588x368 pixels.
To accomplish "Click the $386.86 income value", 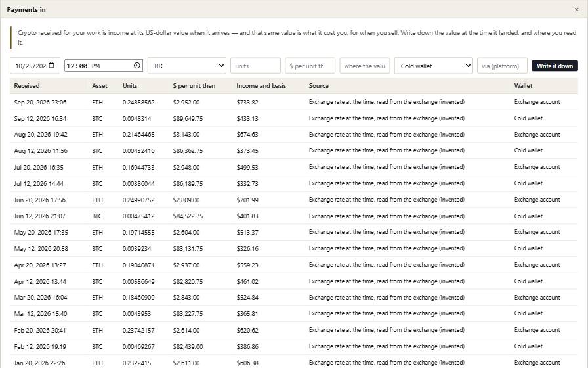I will tap(247, 346).
